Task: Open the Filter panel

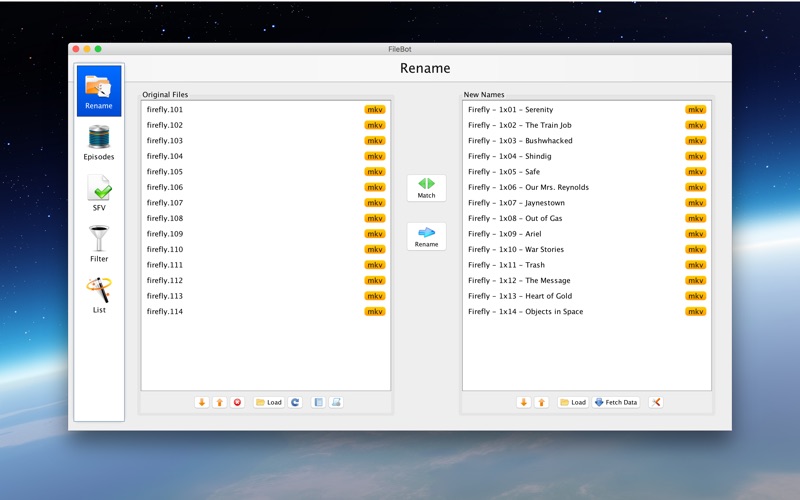Action: pos(99,244)
